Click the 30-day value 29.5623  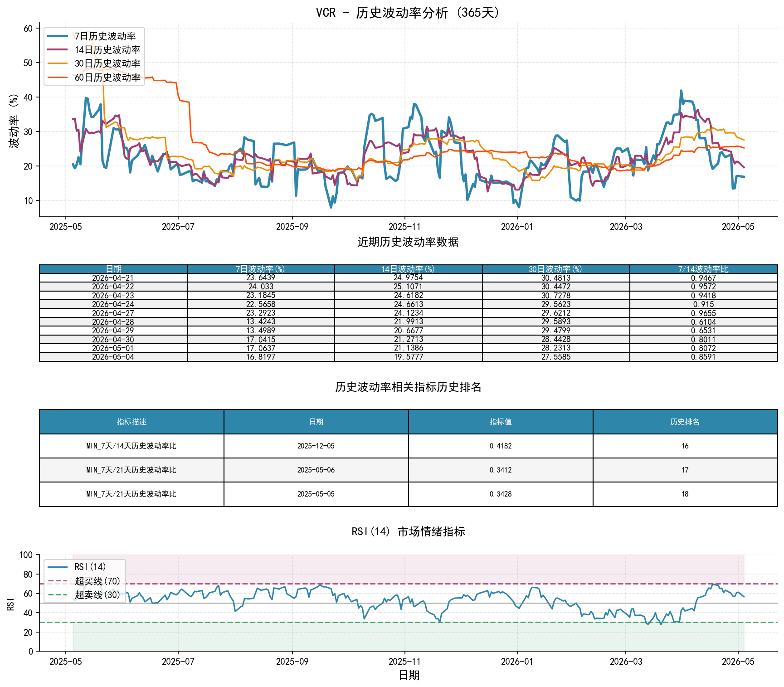pyautogui.click(x=555, y=304)
